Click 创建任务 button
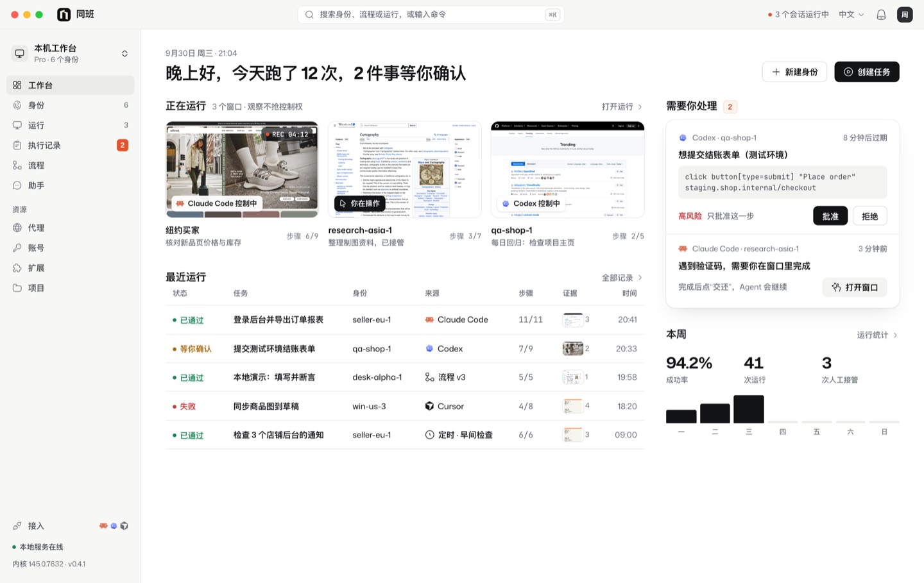Image resolution: width=924 pixels, height=583 pixels. 867,72
